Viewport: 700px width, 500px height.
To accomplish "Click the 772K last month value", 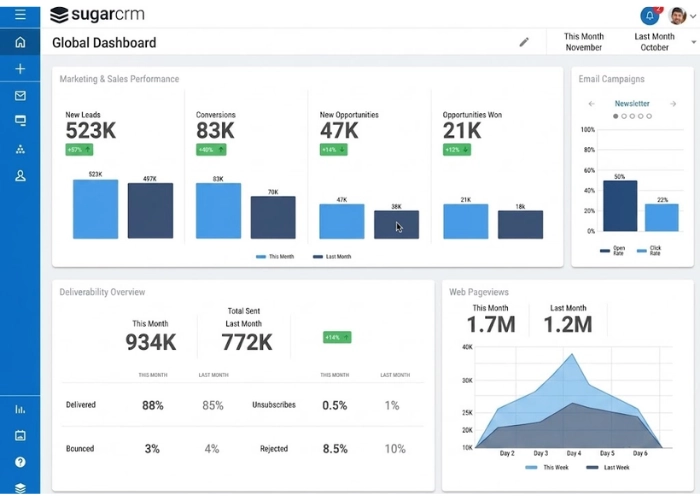I will click(247, 342).
